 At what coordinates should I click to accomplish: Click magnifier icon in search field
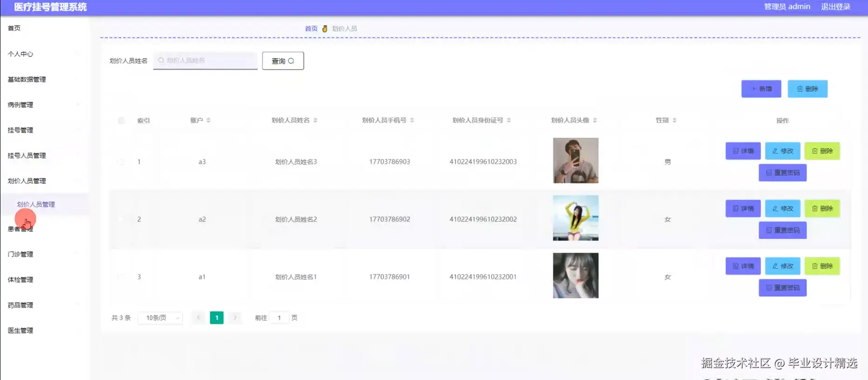point(161,60)
